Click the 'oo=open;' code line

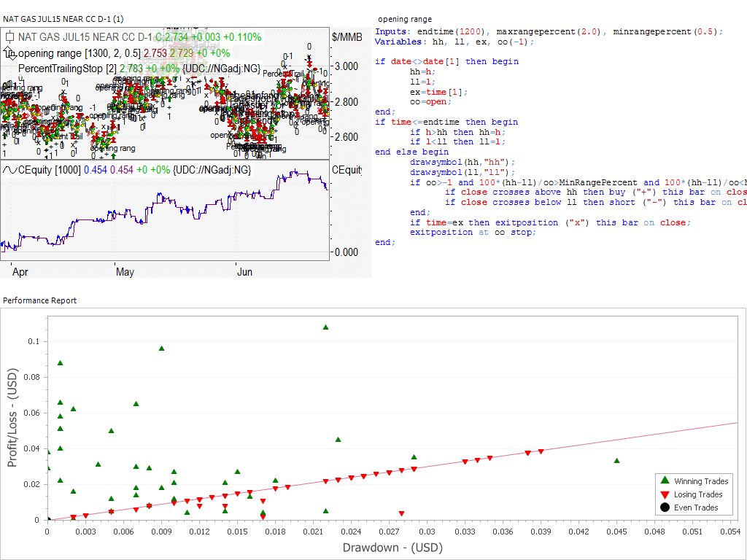430,102
